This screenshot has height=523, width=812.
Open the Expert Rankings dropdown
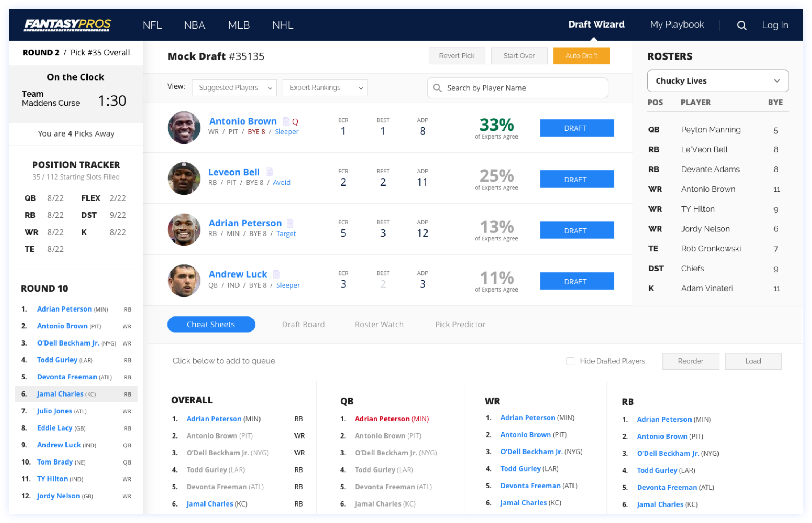(325, 88)
